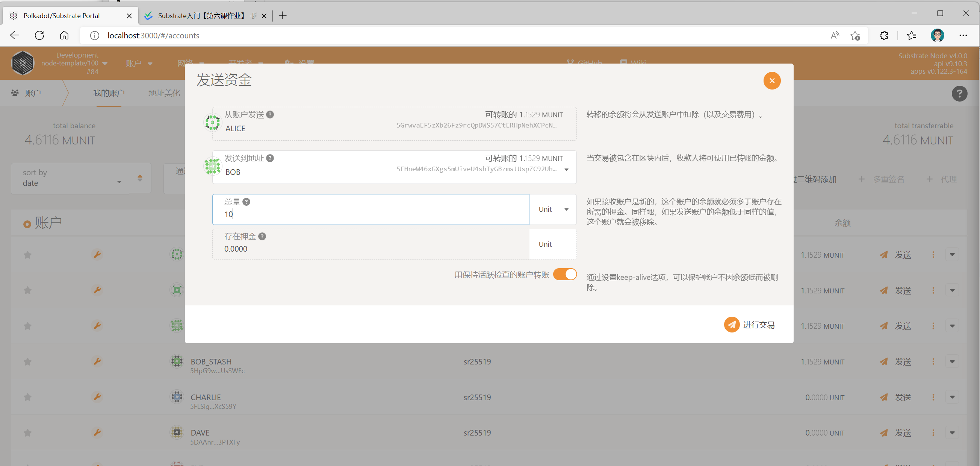This screenshot has height=466, width=980.
Task: Open three-dot menu for CHARLIE account
Action: pos(933,397)
